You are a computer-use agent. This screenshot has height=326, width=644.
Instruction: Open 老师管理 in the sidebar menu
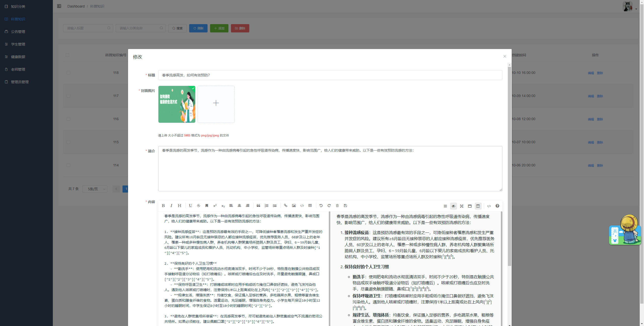26,69
